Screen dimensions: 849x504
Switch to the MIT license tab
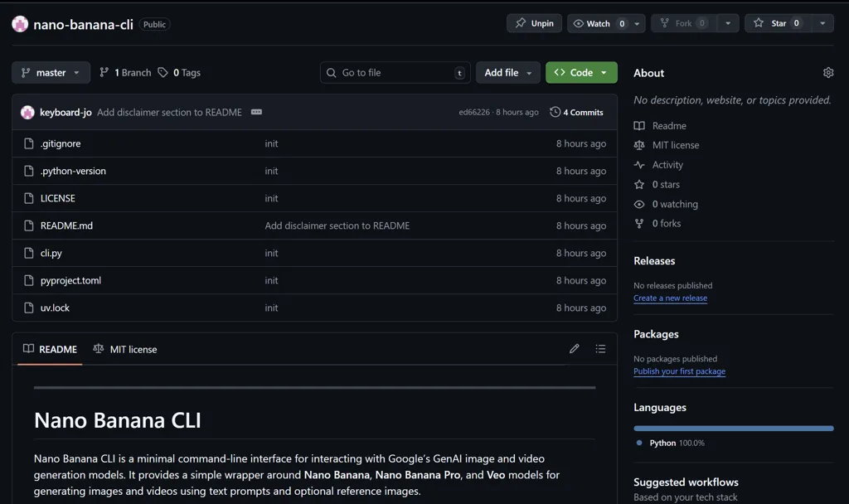click(125, 349)
